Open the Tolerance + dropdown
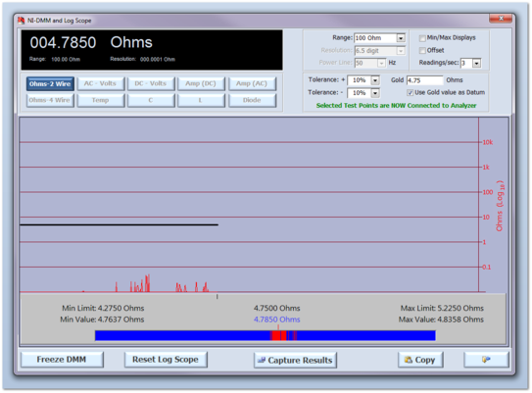The image size is (532, 393). (375, 80)
